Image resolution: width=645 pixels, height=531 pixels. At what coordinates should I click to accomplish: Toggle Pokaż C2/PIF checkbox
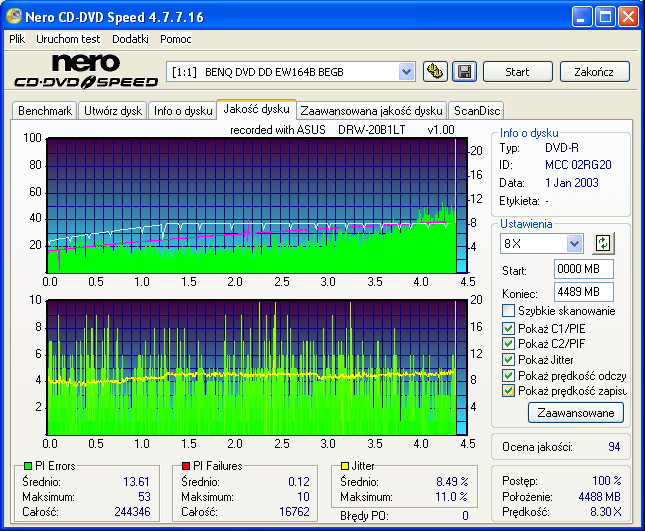pyautogui.click(x=508, y=343)
